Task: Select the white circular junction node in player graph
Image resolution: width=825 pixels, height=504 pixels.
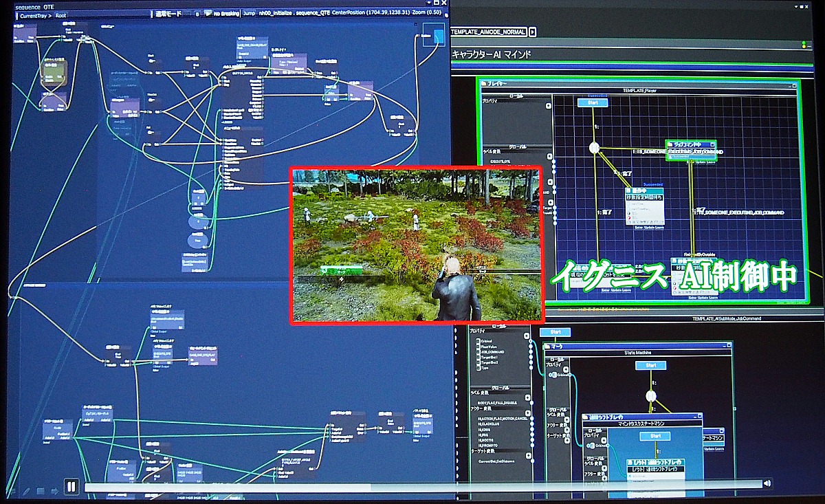Action: point(595,147)
